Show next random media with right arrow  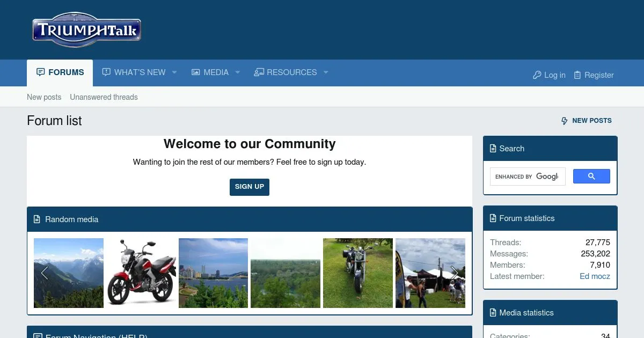pyautogui.click(x=455, y=273)
